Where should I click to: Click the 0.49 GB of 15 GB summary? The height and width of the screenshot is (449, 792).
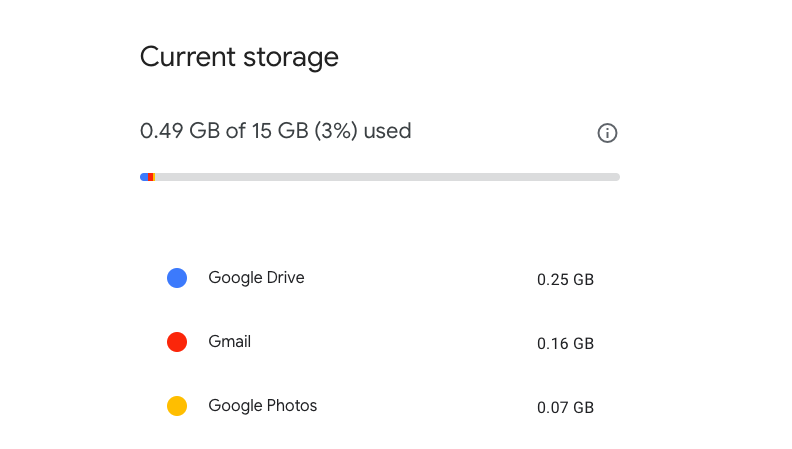(x=275, y=131)
